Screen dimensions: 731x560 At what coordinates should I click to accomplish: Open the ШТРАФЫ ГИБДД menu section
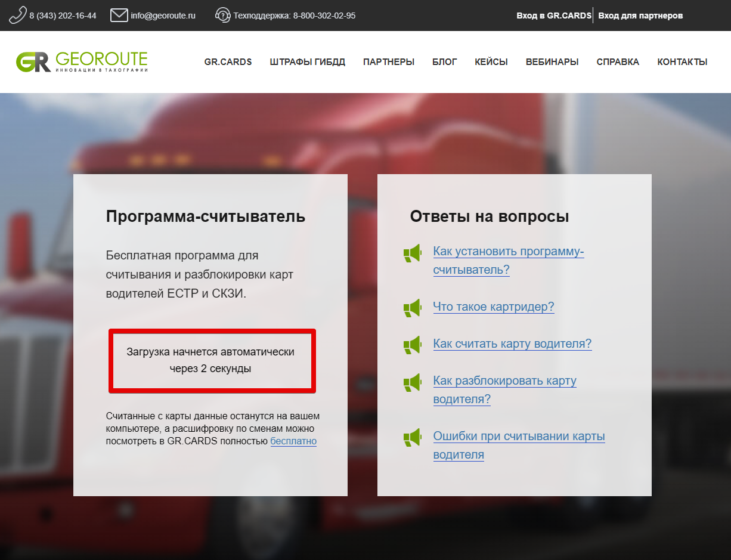click(x=307, y=62)
